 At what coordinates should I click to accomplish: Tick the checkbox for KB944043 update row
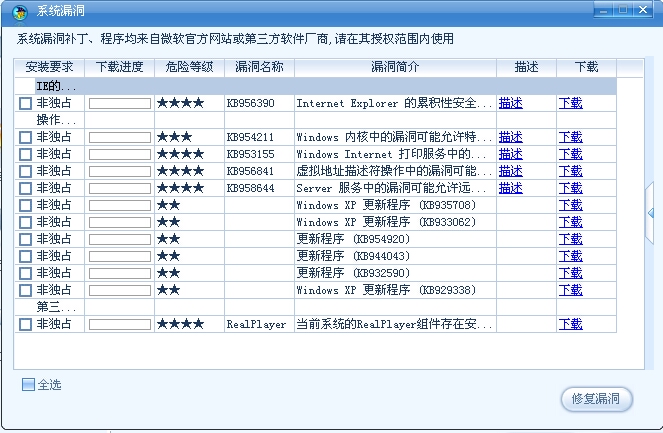[x=25, y=256]
